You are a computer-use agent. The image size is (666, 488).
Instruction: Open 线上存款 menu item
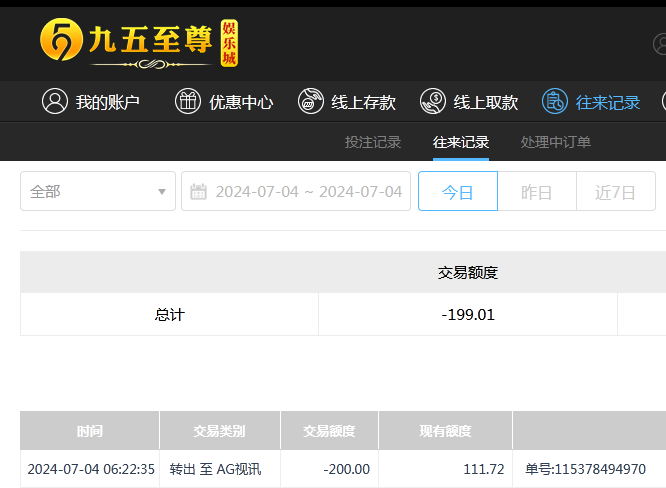tap(347, 102)
